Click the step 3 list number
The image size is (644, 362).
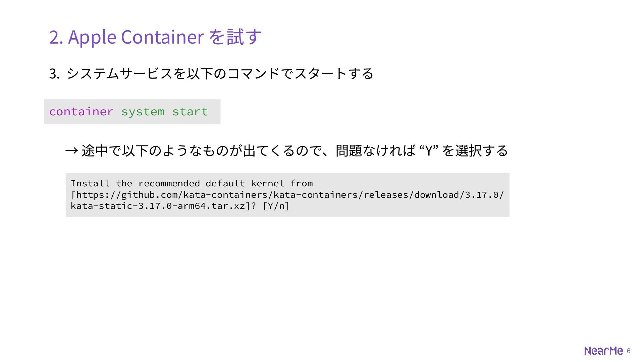(x=54, y=74)
